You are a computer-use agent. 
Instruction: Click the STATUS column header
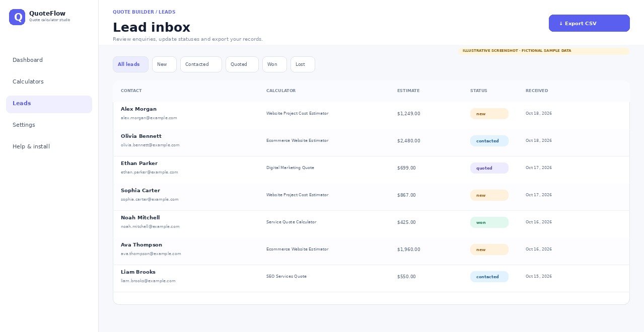coord(479,91)
